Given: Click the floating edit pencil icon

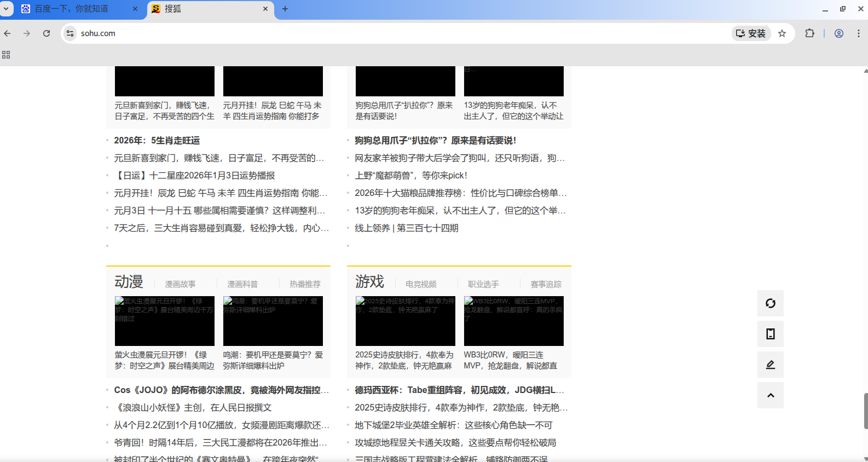Looking at the screenshot, I should point(771,365).
